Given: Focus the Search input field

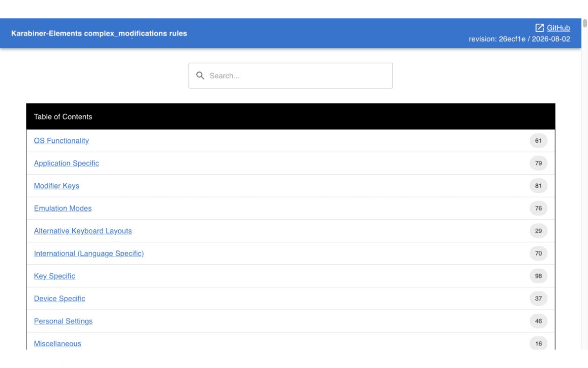Looking at the screenshot, I should [291, 76].
